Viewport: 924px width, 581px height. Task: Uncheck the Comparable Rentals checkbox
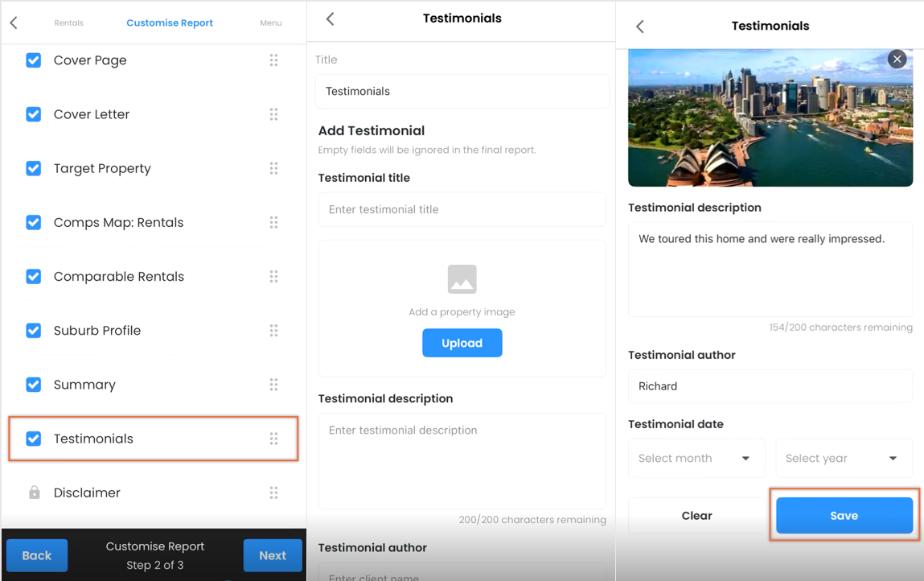click(x=34, y=277)
